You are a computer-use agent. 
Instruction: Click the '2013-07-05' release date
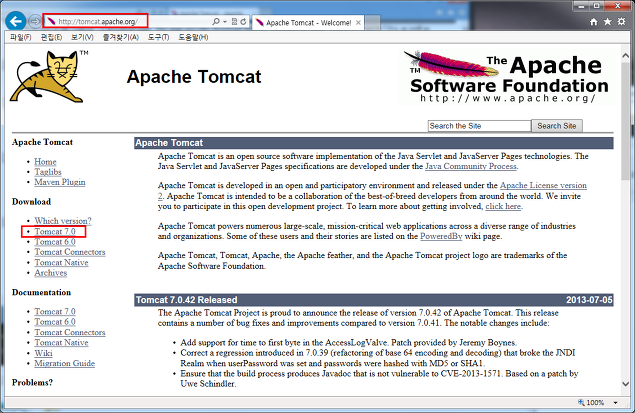[589, 300]
